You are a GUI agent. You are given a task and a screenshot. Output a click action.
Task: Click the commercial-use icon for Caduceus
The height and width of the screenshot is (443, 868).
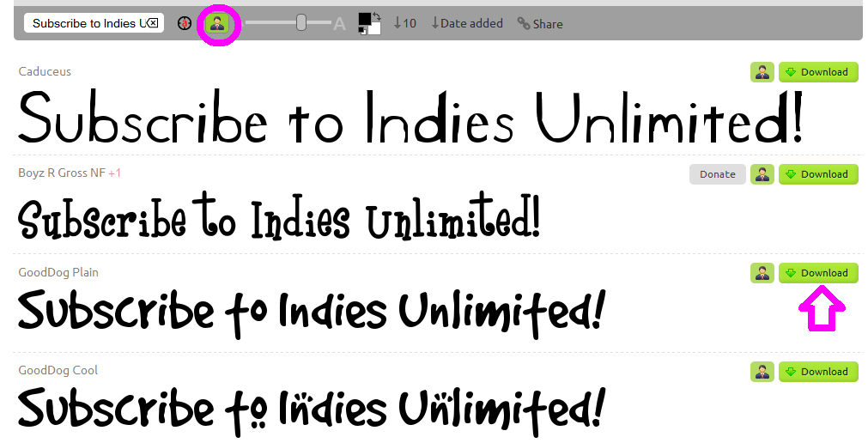click(762, 72)
